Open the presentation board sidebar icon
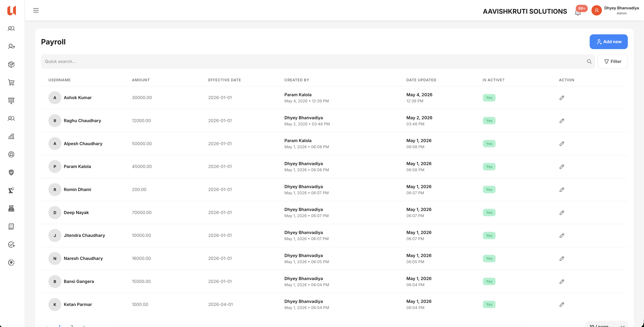Image resolution: width=644 pixels, height=327 pixels. [11, 100]
